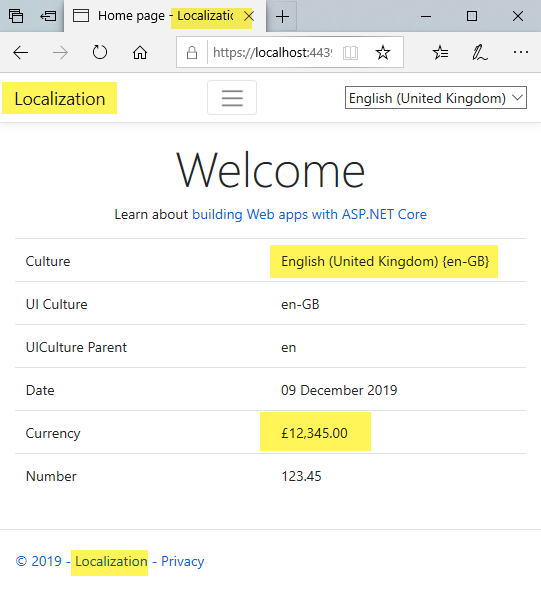Minimize the browser window

[x=426, y=16]
